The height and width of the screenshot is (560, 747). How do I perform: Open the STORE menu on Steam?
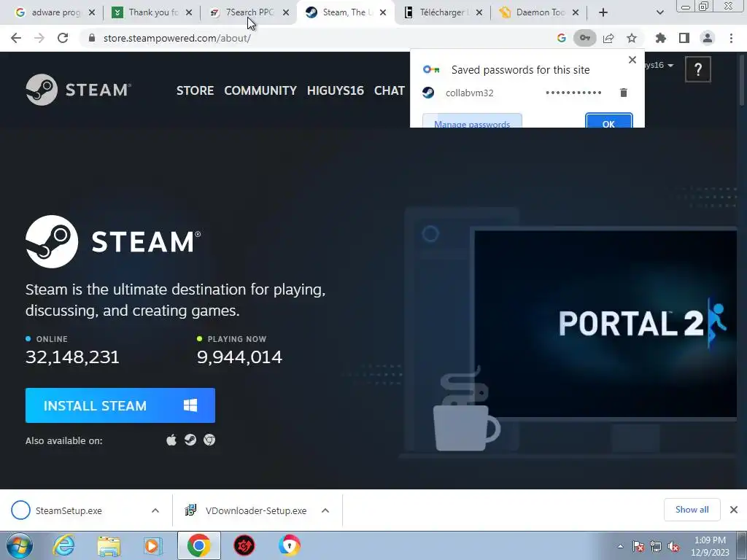195,90
